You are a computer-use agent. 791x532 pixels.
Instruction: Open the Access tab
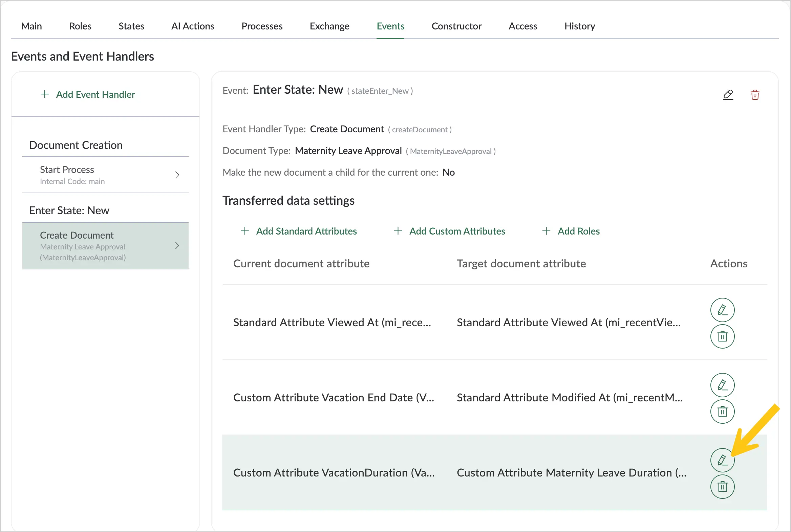523,26
